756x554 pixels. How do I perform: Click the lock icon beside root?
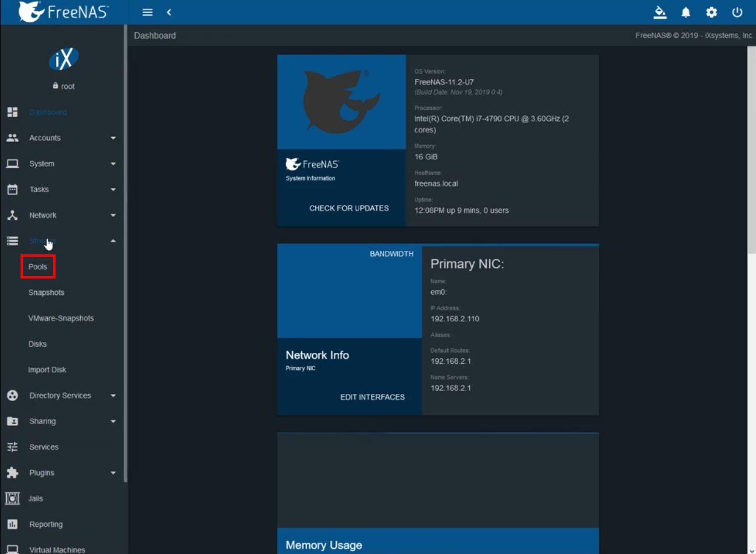[56, 86]
